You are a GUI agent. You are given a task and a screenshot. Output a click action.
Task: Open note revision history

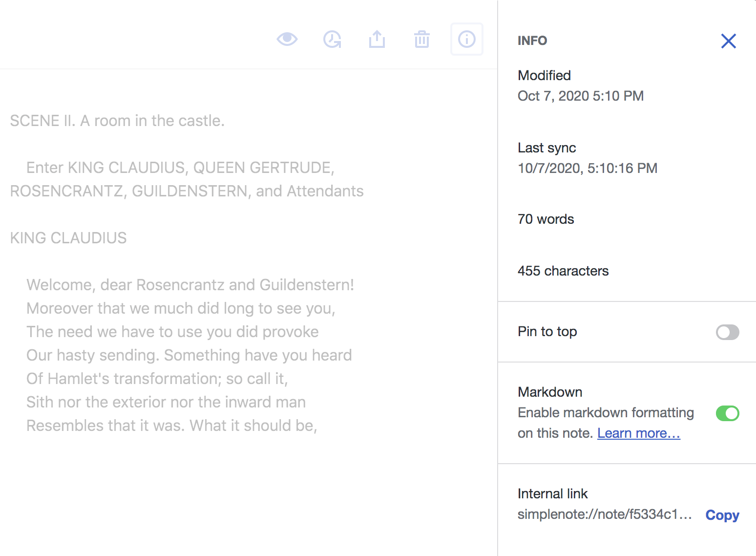[332, 39]
